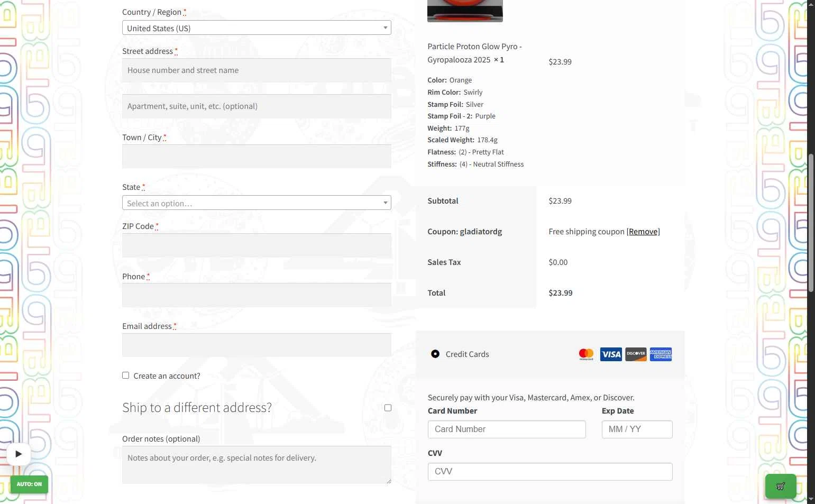Toggle the AUTO: ON button
This screenshot has width=815, height=504.
29,484
